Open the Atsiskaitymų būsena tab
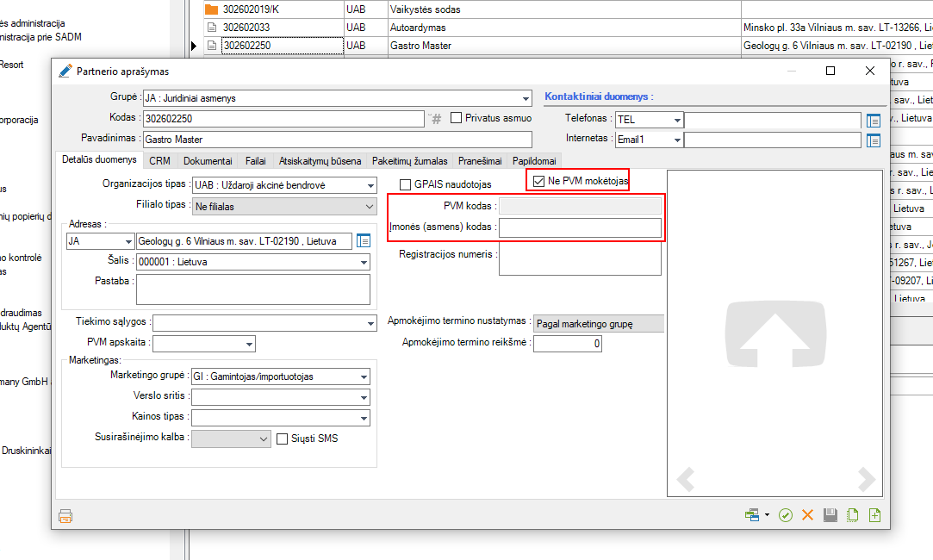This screenshot has height=560, width=933. tap(320, 161)
